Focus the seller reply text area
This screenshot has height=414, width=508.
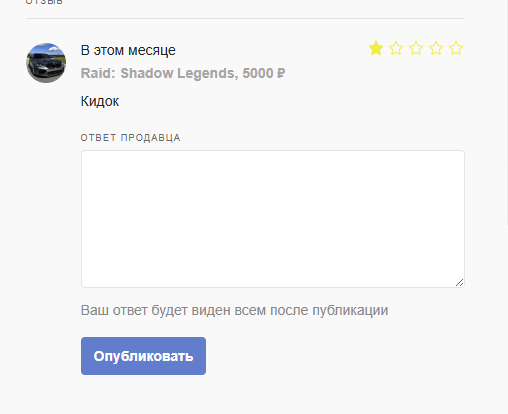[273, 219]
